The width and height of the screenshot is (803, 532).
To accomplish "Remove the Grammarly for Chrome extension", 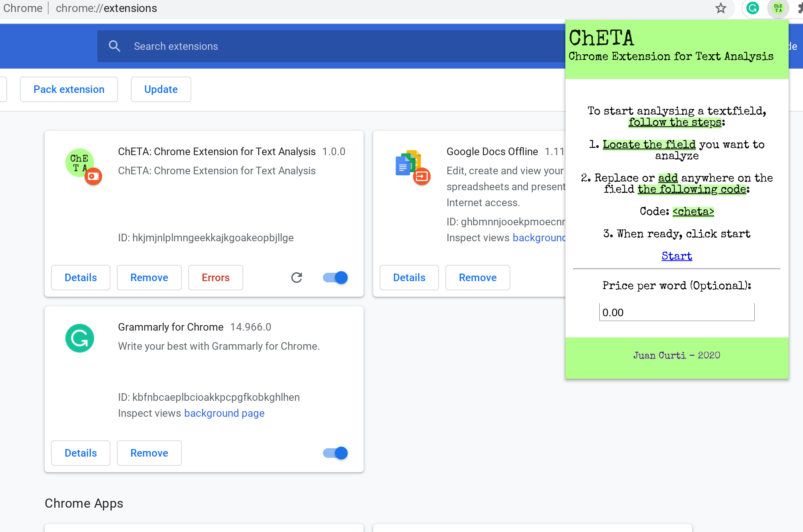I will (149, 453).
